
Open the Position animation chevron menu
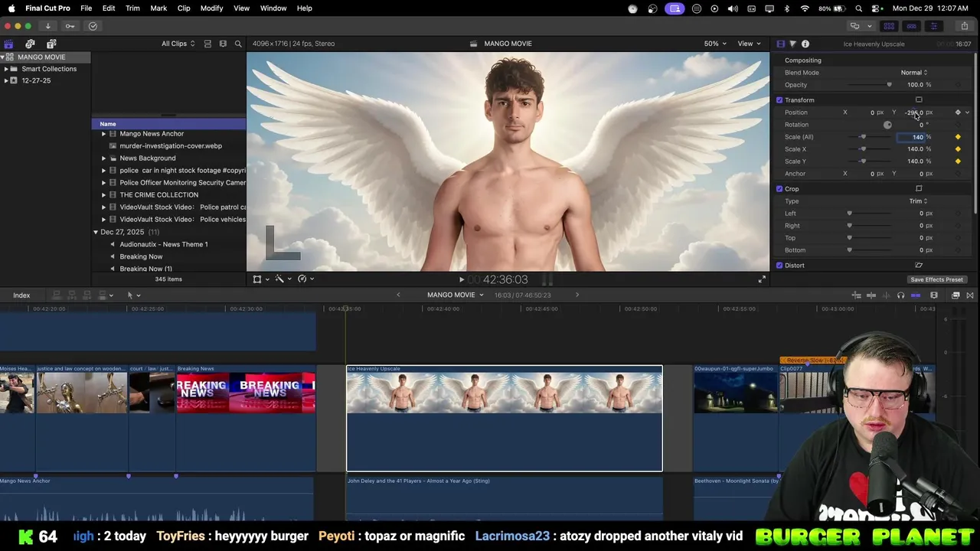click(967, 112)
